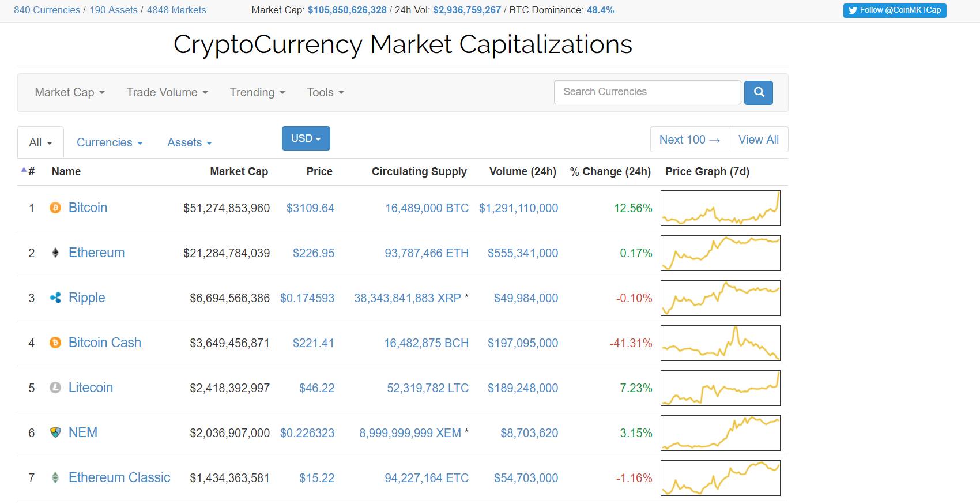Open the All filter tab dropdown
Image resolution: width=980 pixels, height=504 pixels.
click(41, 142)
